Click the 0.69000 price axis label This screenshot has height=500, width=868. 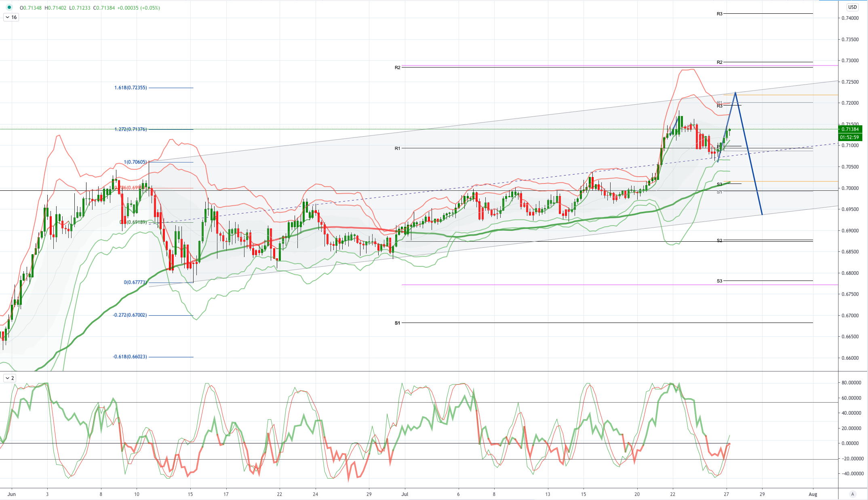850,230
